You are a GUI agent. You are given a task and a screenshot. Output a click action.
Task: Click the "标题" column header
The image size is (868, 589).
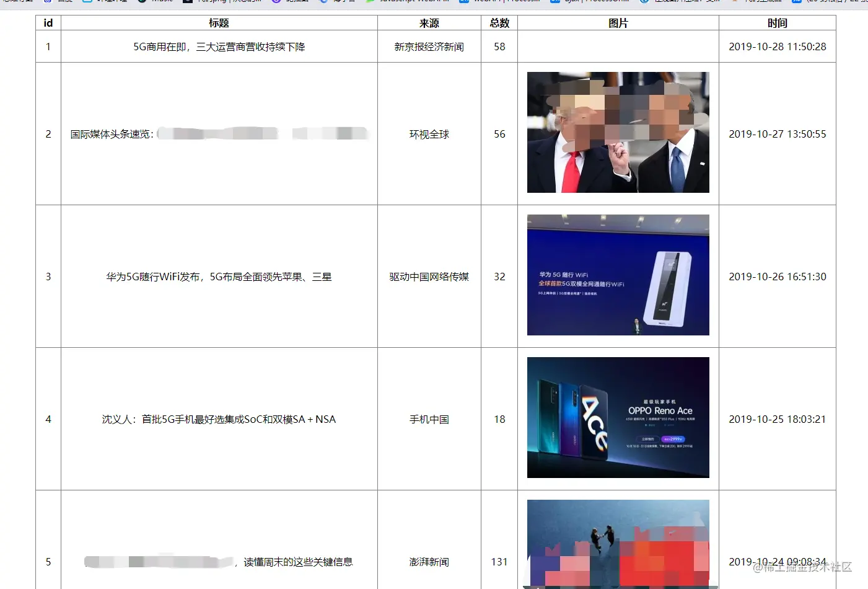click(219, 23)
